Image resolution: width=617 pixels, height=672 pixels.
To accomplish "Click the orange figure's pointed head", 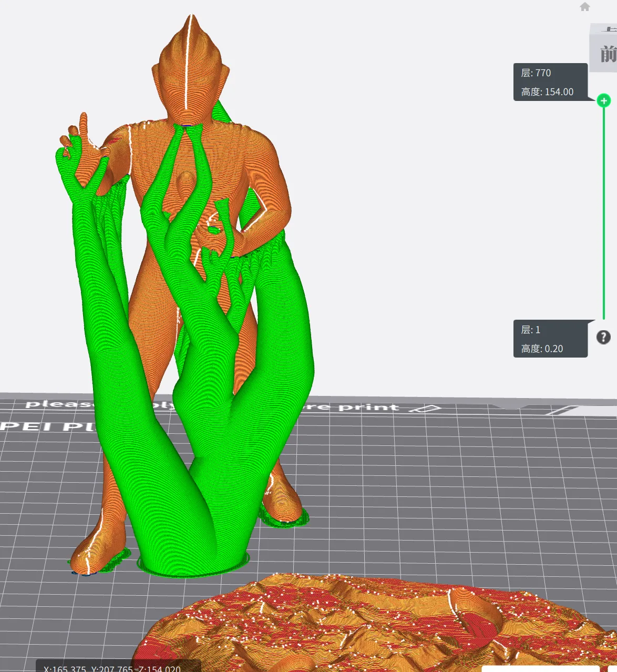I will click(x=191, y=68).
